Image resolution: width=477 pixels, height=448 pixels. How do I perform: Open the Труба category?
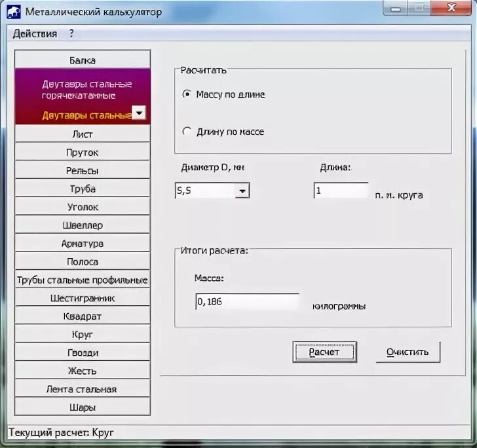pyautogui.click(x=83, y=189)
